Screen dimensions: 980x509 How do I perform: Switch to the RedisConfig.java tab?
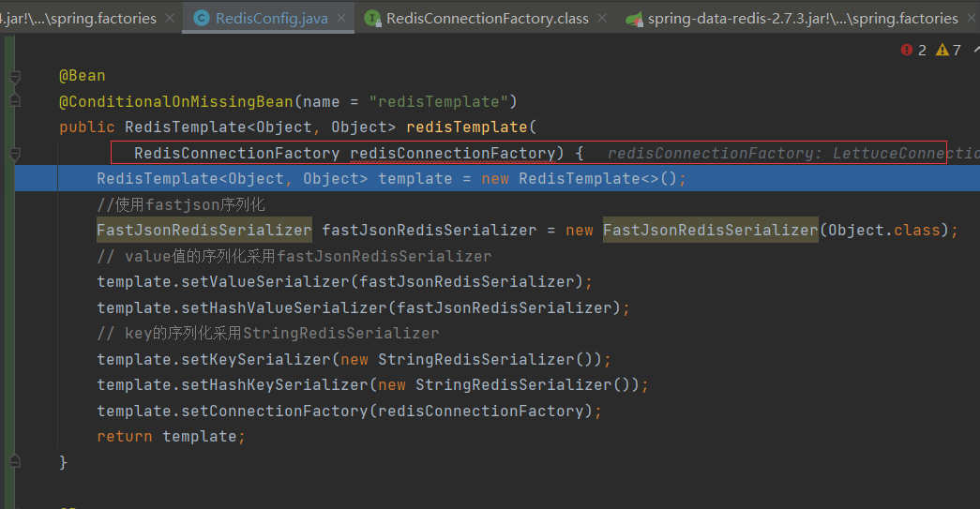tap(271, 18)
